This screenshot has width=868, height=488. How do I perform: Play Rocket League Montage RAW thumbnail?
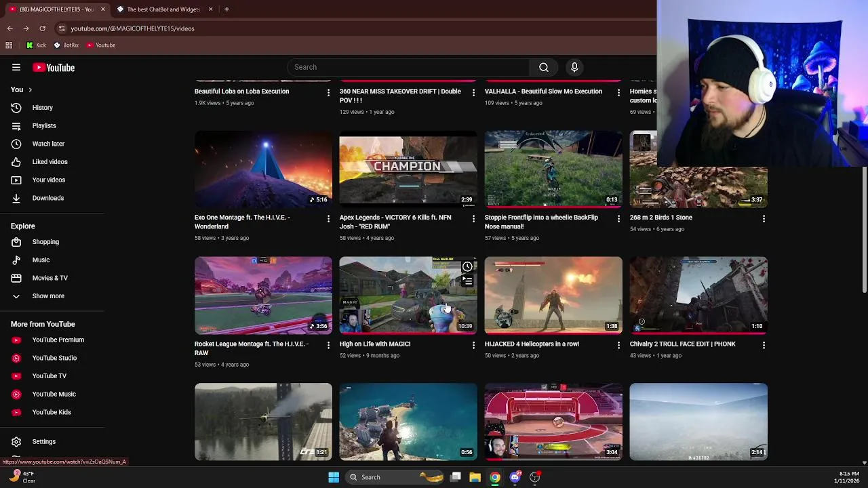click(263, 295)
